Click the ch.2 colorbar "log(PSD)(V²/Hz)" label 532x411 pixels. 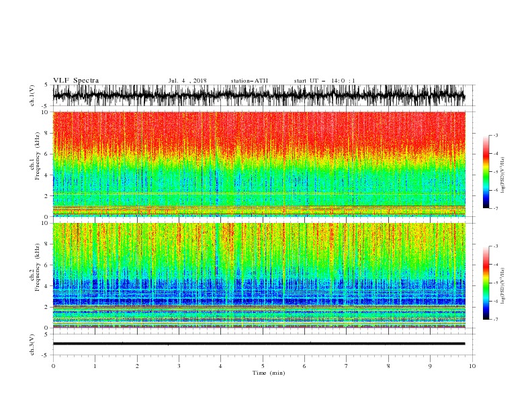(503, 285)
